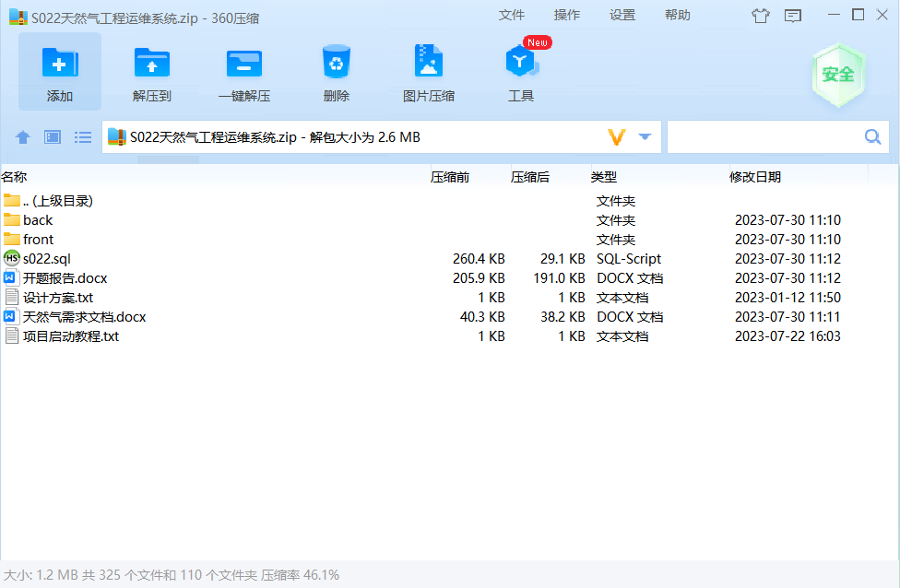Sort by 压缩后 column header
Viewport: 900px width, 588px height.
point(530,177)
